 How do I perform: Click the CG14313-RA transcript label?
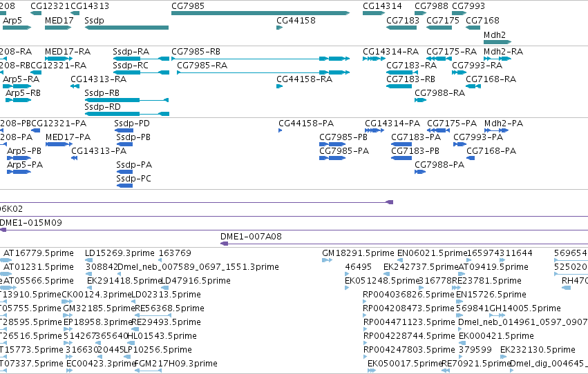coord(99,79)
